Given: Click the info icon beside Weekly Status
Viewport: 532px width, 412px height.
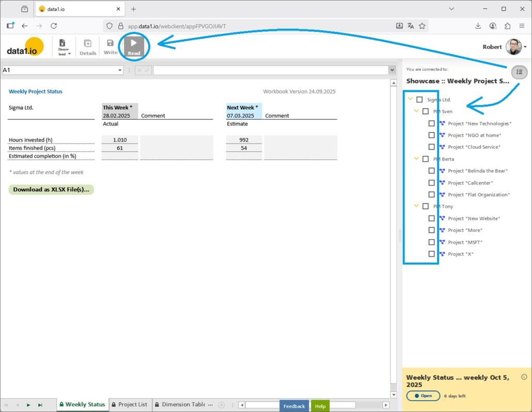Looking at the screenshot, I should coord(524,377).
